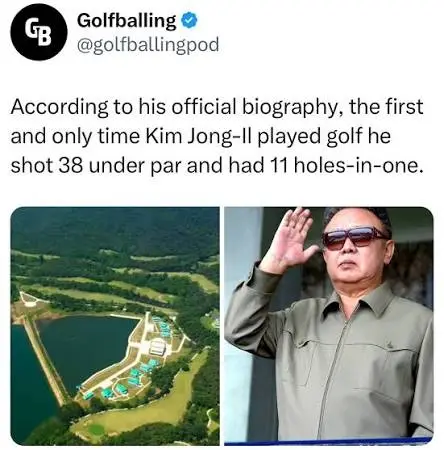Open the @golfballingpod handle link
The height and width of the screenshot is (450, 444).
[x=148, y=45]
